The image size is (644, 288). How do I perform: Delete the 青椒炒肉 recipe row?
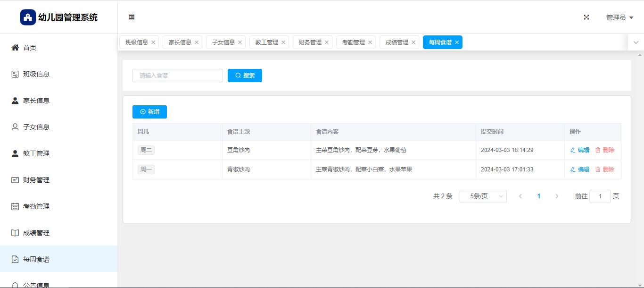point(605,169)
